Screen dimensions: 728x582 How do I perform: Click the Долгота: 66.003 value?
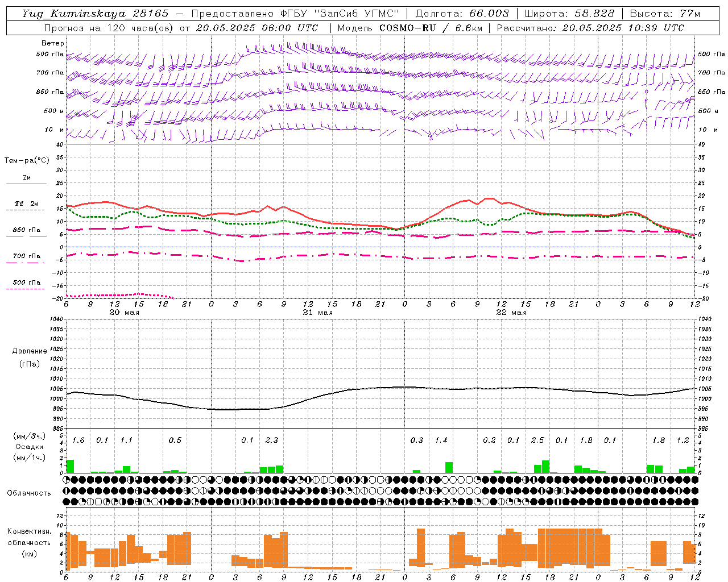[462, 14]
